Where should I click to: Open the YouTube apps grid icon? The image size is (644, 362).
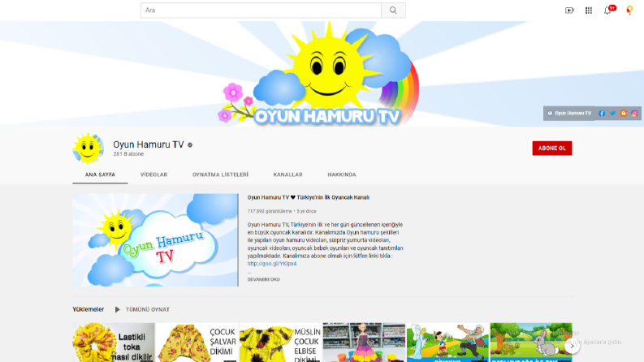pyautogui.click(x=589, y=11)
